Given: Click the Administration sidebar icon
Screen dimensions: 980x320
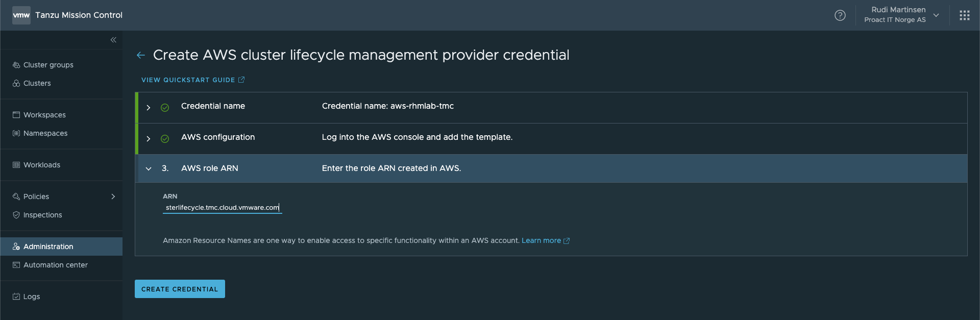Looking at the screenshot, I should pyautogui.click(x=16, y=247).
